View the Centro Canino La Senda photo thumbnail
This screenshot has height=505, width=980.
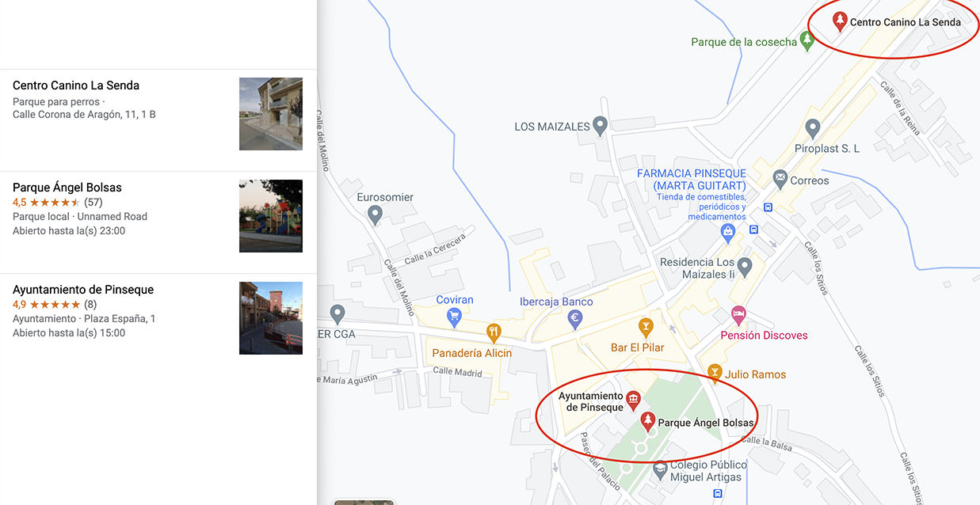coord(271,114)
